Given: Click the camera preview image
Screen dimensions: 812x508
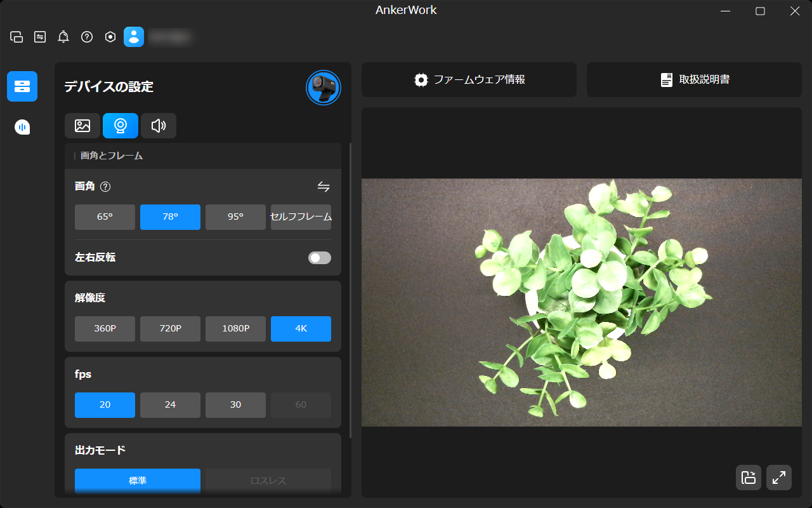Looking at the screenshot, I should [x=582, y=302].
